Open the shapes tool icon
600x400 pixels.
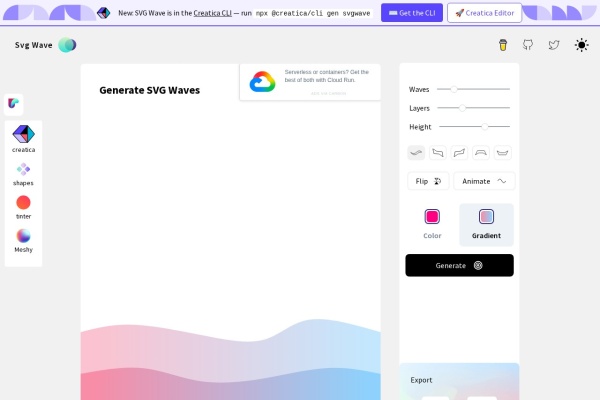point(23,169)
